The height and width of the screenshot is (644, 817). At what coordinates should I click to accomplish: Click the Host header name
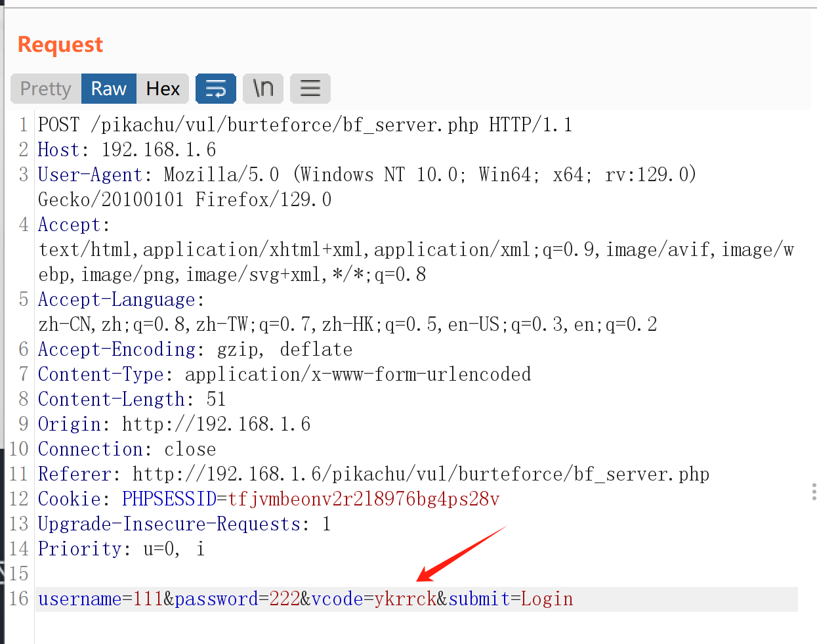58,150
